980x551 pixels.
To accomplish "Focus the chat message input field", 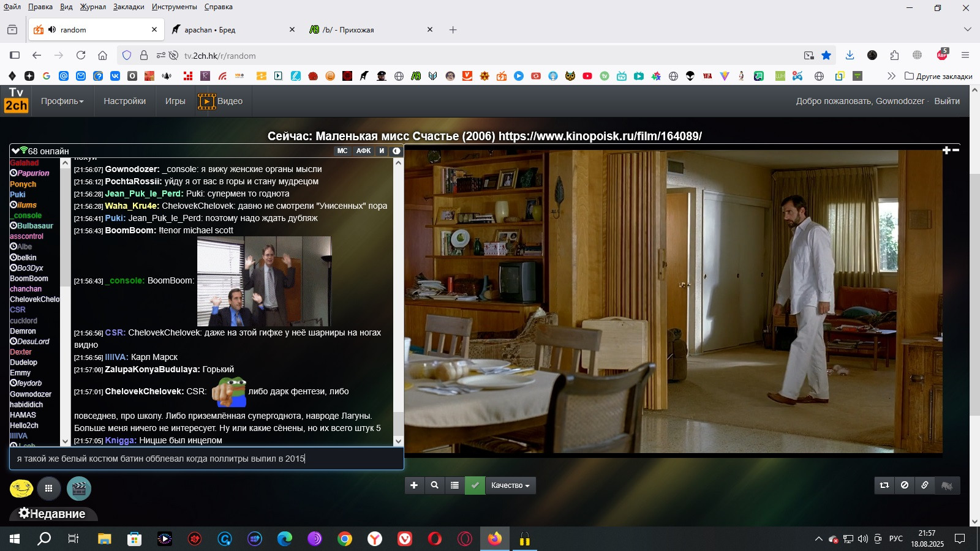I will (x=206, y=459).
